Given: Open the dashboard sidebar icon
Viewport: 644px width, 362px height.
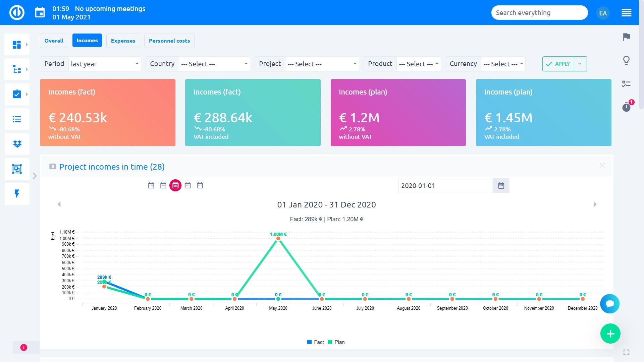Looking at the screenshot, I should 16,44.
